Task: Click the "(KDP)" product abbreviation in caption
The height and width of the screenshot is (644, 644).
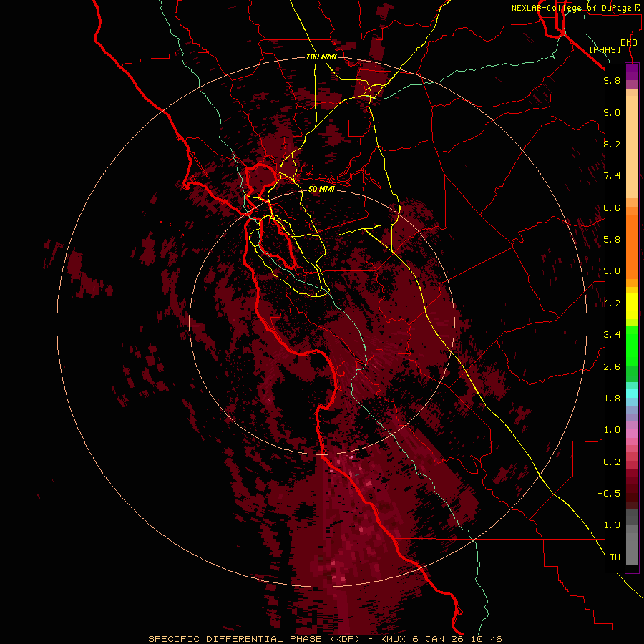Action: tap(346, 639)
